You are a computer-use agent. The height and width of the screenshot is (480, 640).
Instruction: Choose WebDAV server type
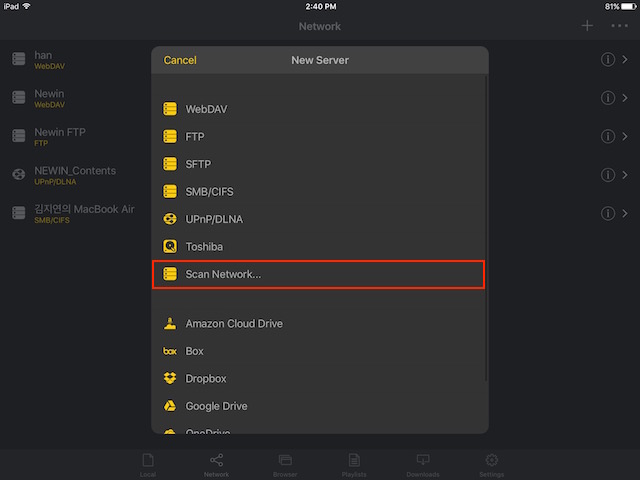coord(318,109)
